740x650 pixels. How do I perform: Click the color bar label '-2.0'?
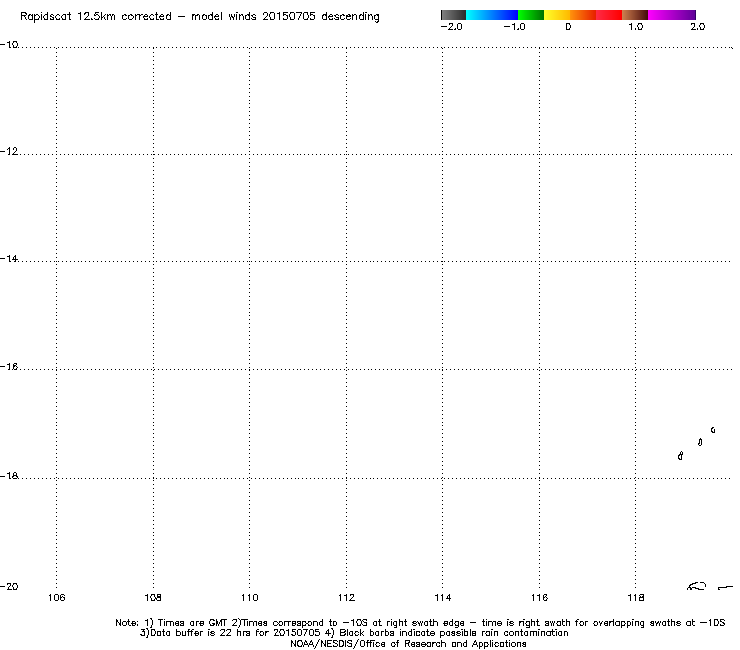pyautogui.click(x=451, y=27)
